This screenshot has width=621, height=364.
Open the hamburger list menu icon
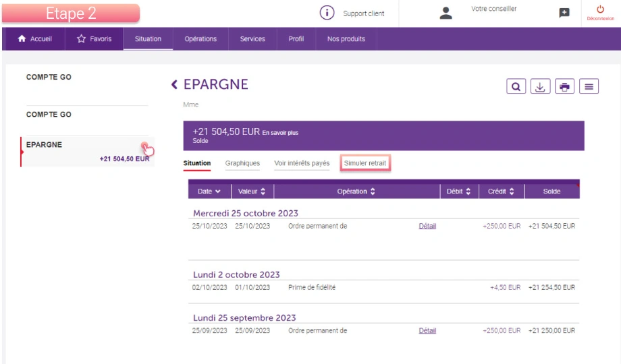[x=589, y=86]
